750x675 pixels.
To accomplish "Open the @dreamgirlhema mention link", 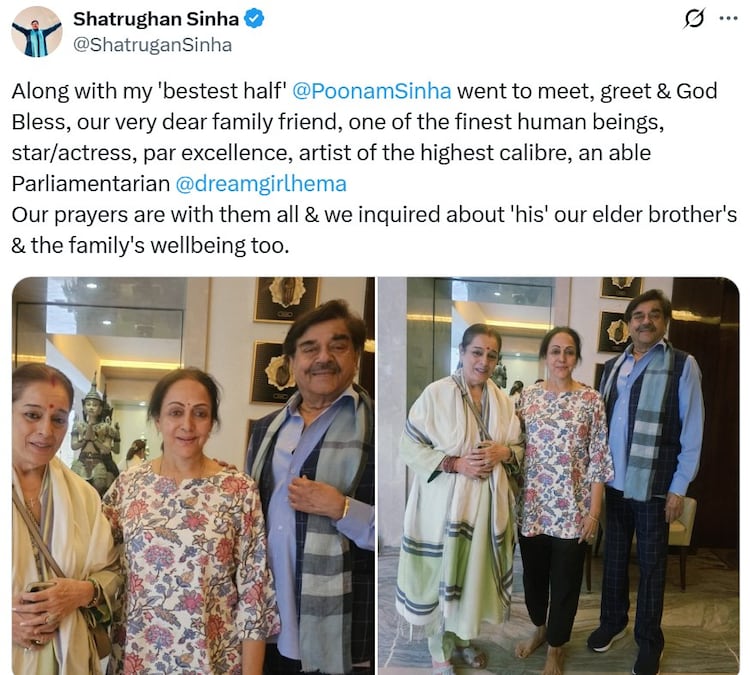I will (x=261, y=184).
